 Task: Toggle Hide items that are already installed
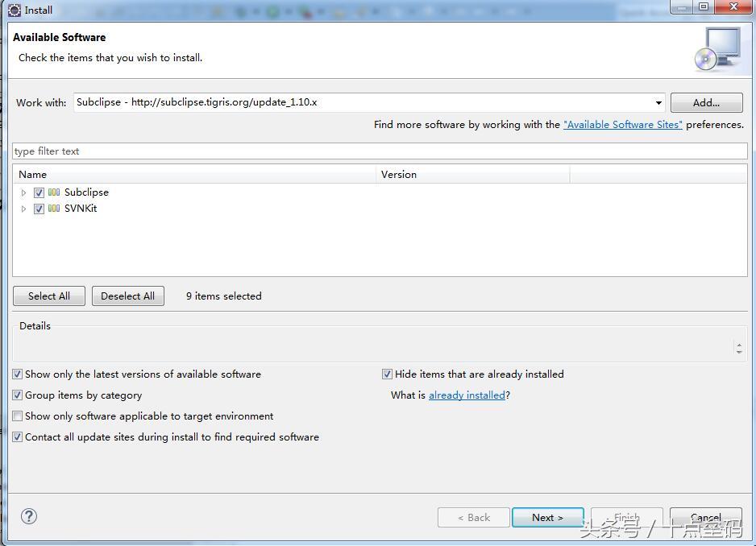coord(387,374)
